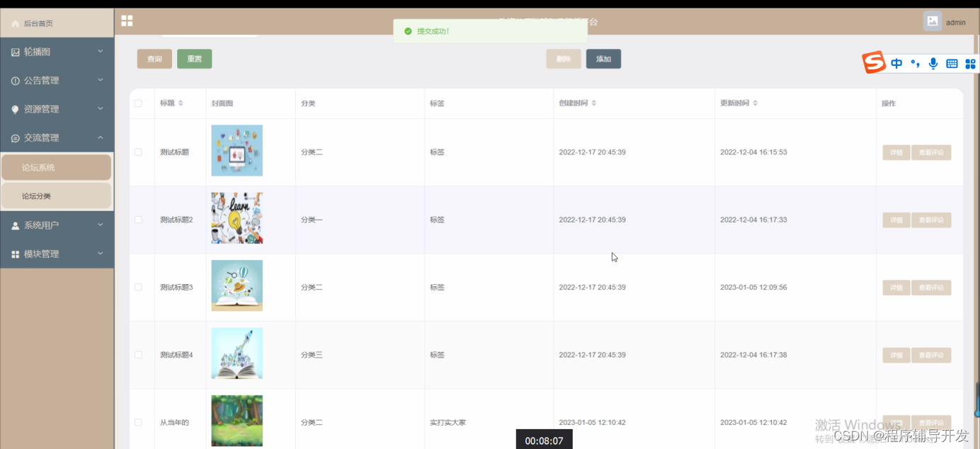
Task: Open Sogou toolbox four-squares icon
Action: (970, 64)
